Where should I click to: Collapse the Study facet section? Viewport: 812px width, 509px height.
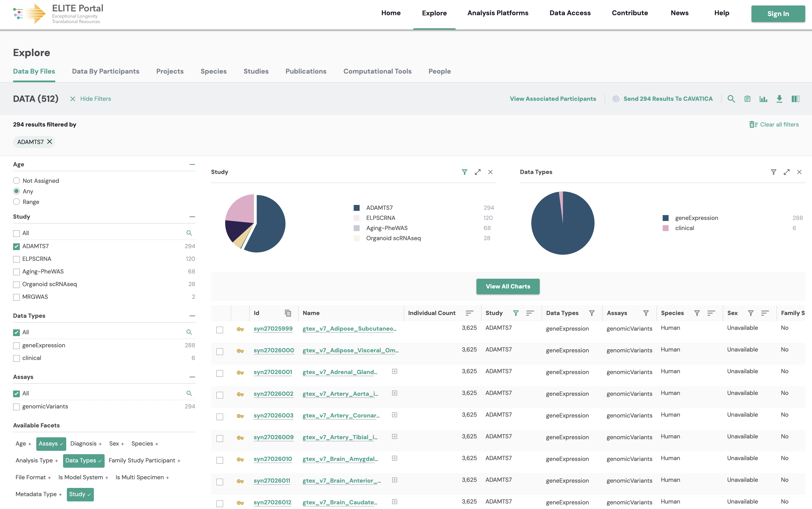(192, 217)
